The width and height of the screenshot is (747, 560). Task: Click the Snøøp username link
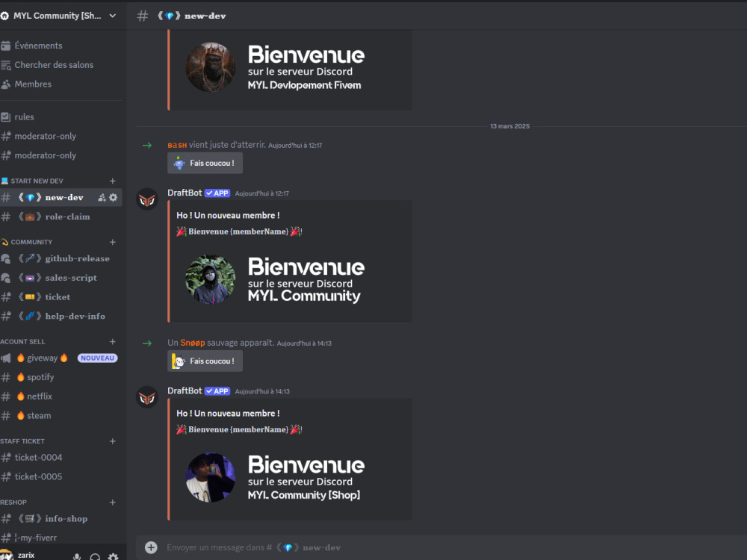point(193,343)
